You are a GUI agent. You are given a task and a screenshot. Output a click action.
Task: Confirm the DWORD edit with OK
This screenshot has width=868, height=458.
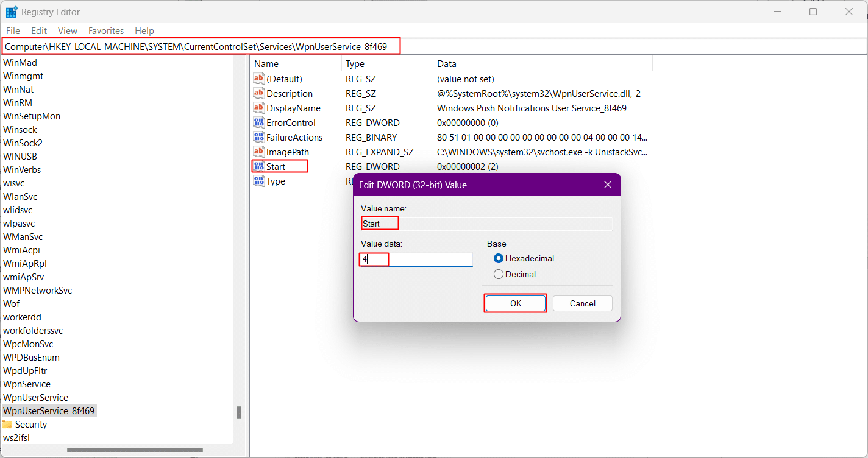[516, 303]
